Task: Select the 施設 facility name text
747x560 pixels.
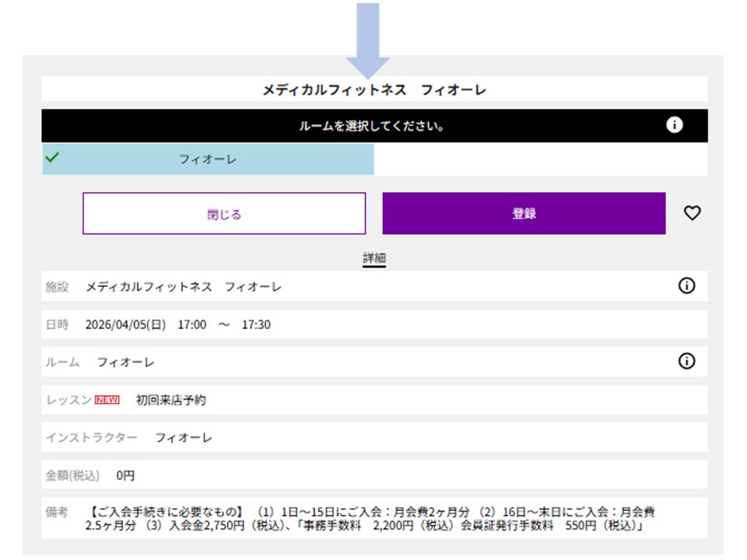Action: point(184,287)
